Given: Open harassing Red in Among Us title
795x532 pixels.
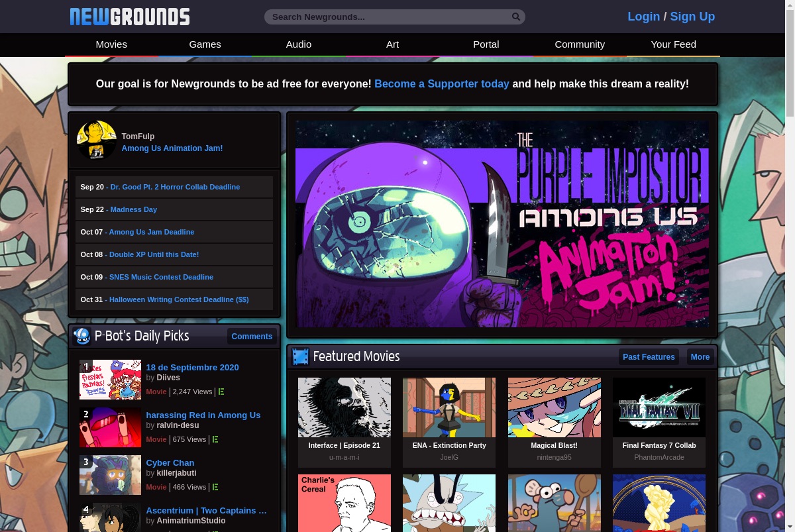Looking at the screenshot, I should point(203,415).
